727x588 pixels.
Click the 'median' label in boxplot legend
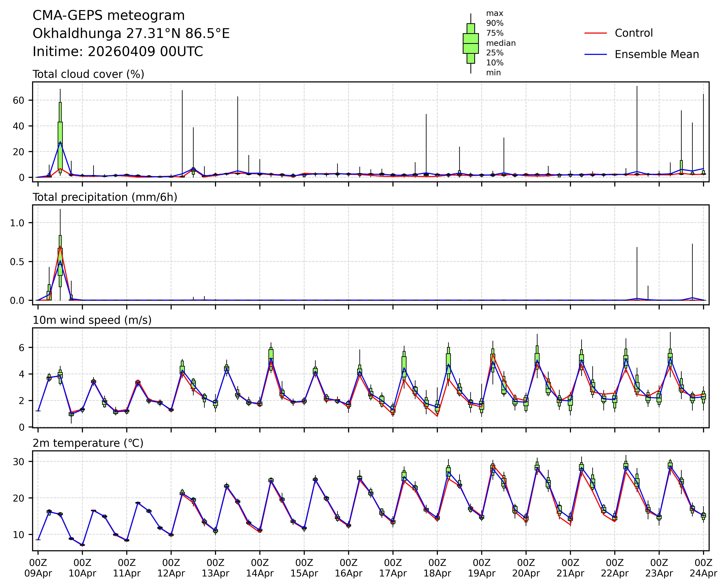501,43
